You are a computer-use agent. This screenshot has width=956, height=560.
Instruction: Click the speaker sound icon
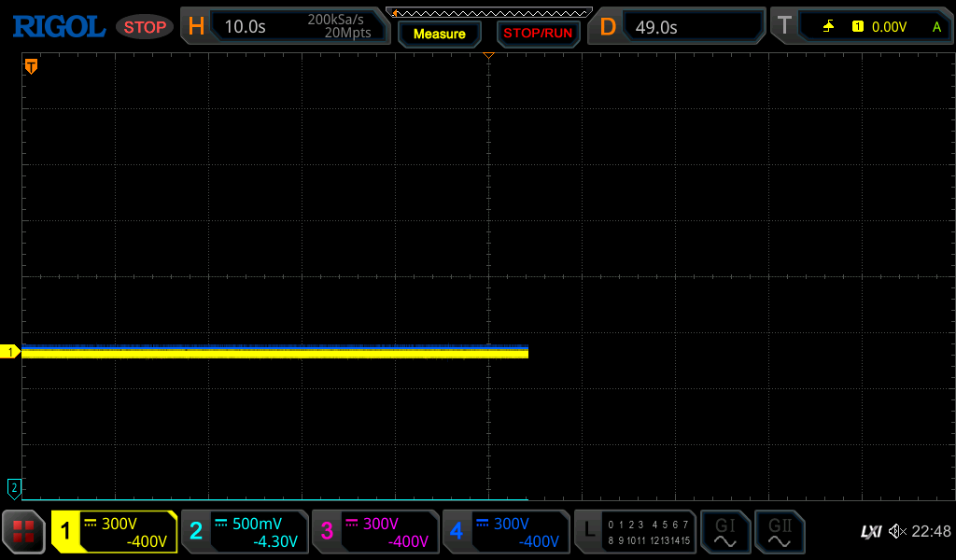(897, 532)
